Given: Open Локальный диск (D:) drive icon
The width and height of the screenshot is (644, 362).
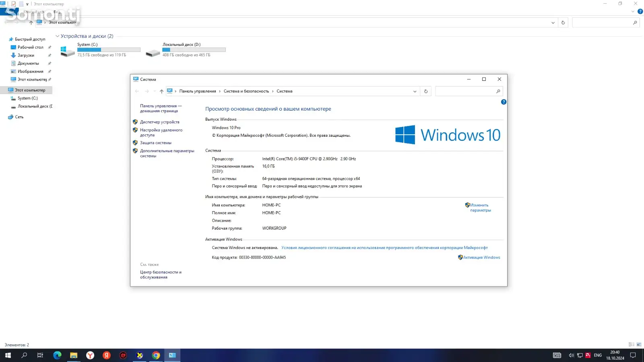Looking at the screenshot, I should click(x=153, y=52).
